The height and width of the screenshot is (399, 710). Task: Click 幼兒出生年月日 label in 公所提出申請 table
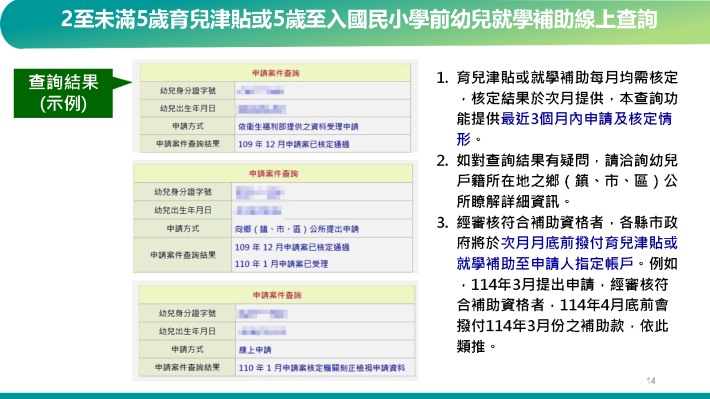point(183,210)
